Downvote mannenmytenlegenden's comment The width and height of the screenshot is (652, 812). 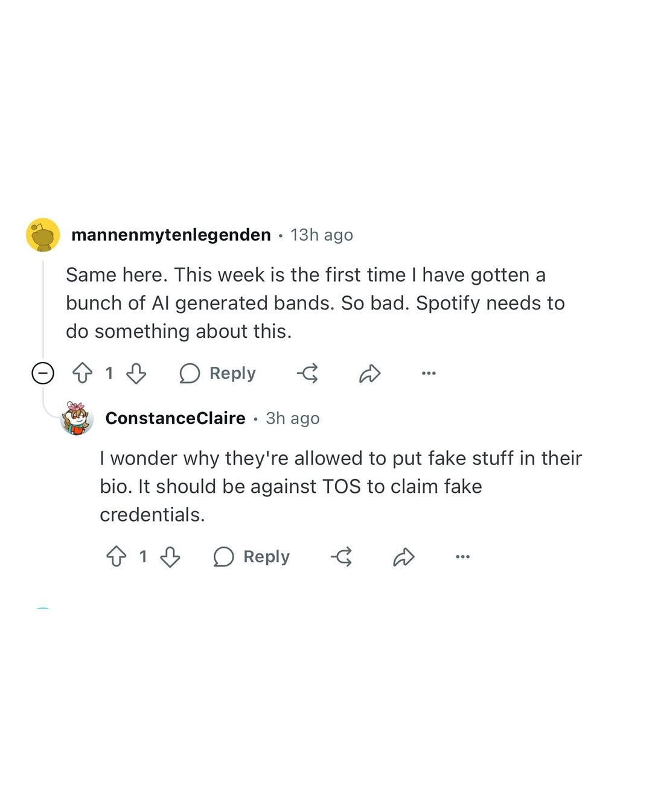(136, 373)
